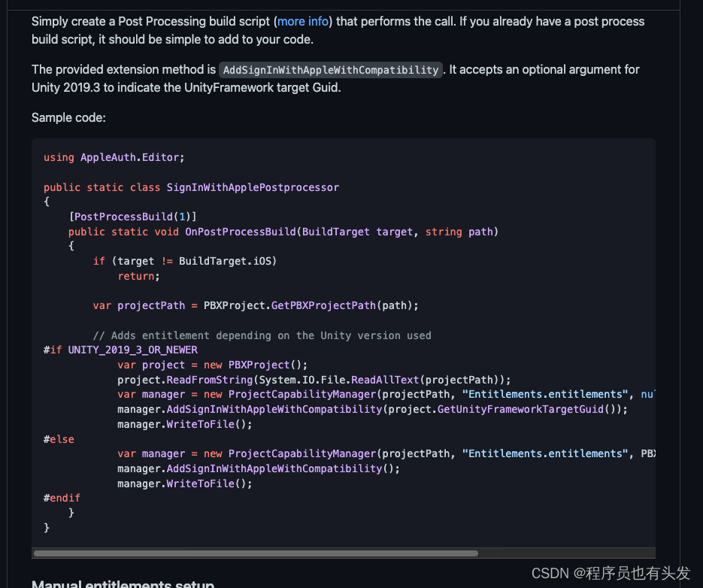Viewport: 703px width, 588px height.
Task: Click the '[PostProcessBuild(1)]' attribute line
Action: 132,217
